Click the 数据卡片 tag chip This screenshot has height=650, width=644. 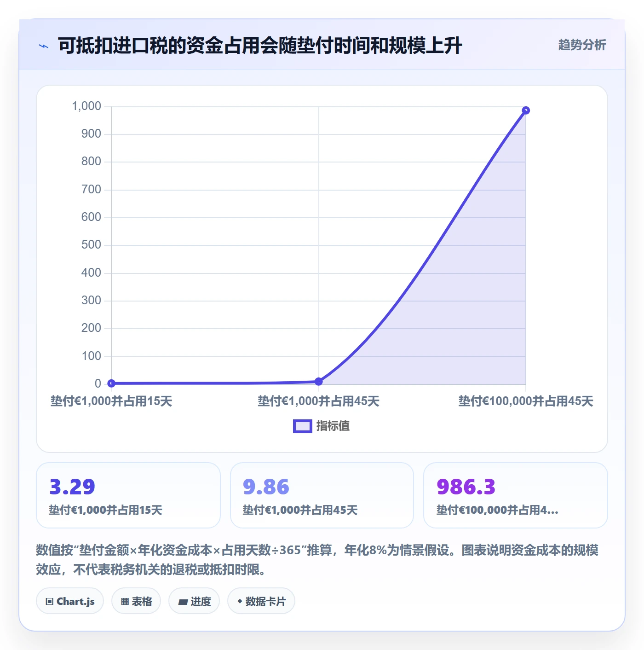point(261,601)
